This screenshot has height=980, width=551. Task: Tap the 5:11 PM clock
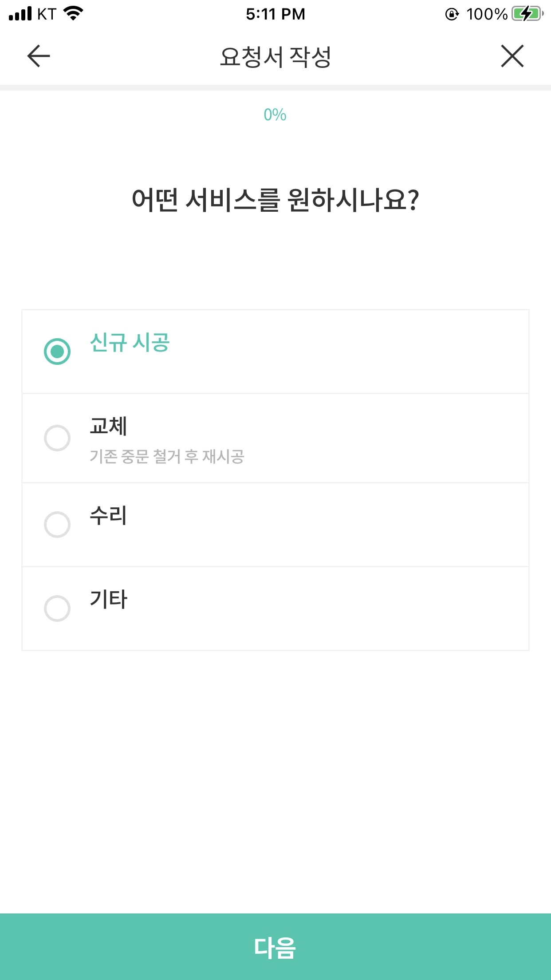click(x=275, y=14)
